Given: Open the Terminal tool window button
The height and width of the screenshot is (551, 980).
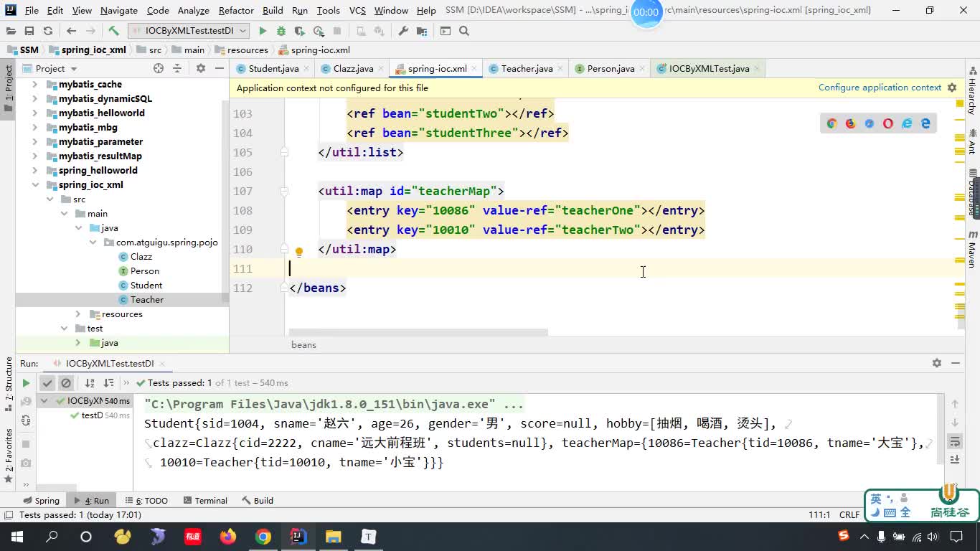Looking at the screenshot, I should 205,501.
